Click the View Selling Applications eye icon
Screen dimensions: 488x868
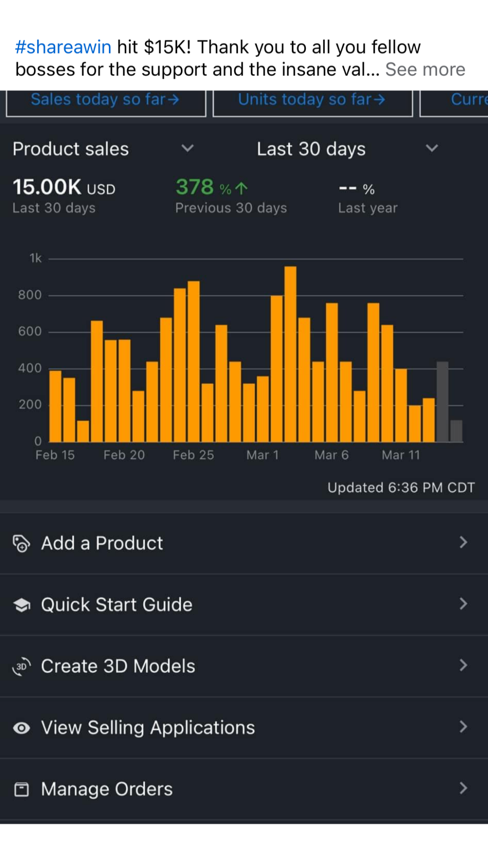click(21, 728)
